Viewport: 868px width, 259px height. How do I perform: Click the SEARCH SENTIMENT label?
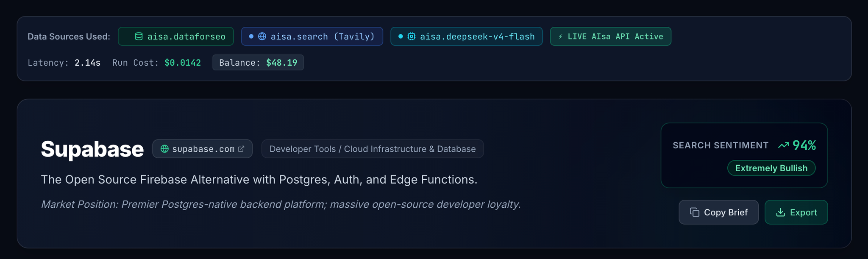[x=721, y=145]
